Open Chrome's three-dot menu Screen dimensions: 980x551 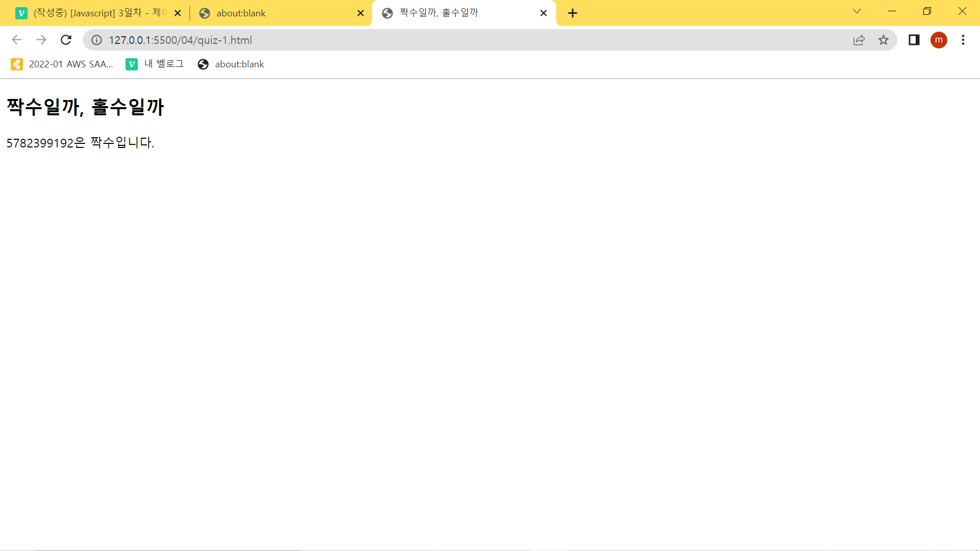coord(963,40)
